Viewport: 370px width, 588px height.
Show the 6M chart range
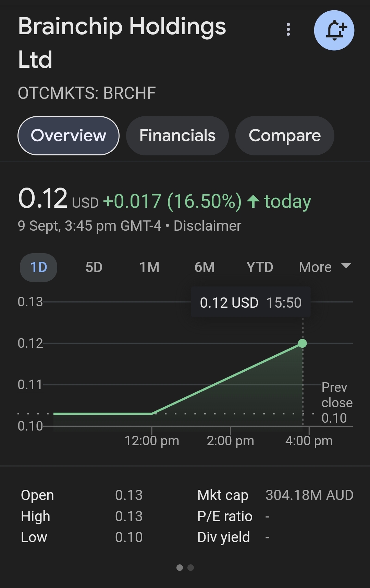point(205,267)
